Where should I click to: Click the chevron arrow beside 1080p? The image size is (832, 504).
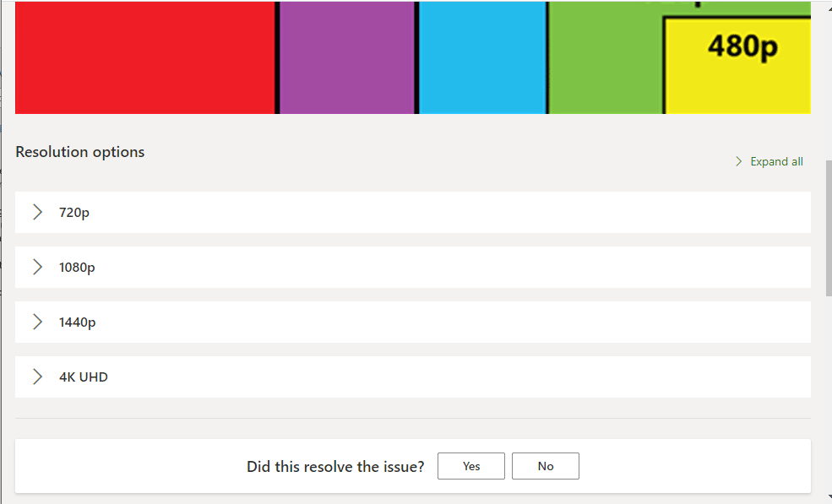(x=37, y=268)
